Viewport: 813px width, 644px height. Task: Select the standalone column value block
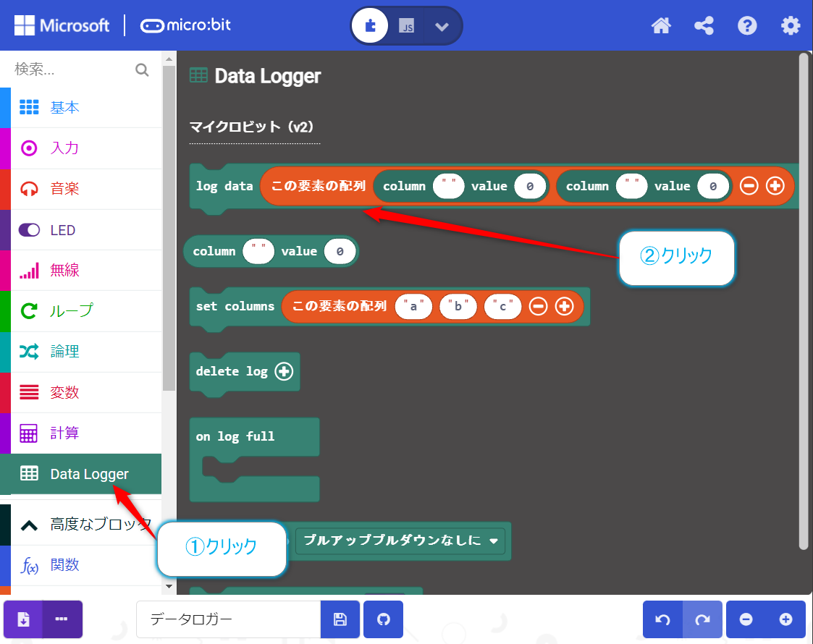click(x=214, y=251)
